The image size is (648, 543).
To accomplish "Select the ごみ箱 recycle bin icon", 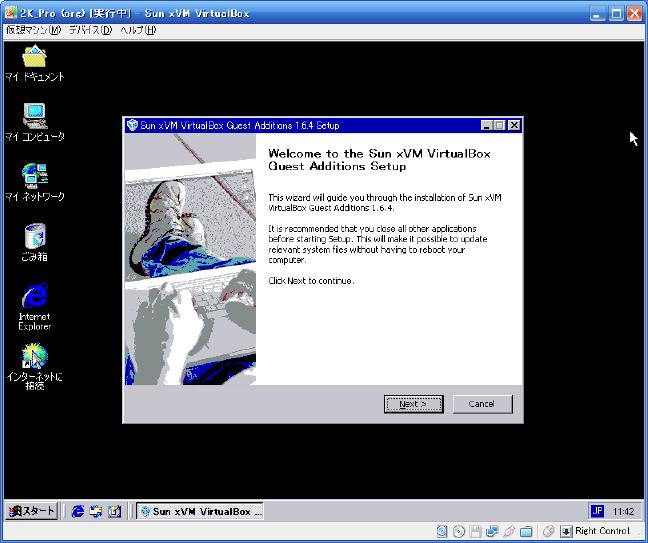I will click(x=34, y=242).
